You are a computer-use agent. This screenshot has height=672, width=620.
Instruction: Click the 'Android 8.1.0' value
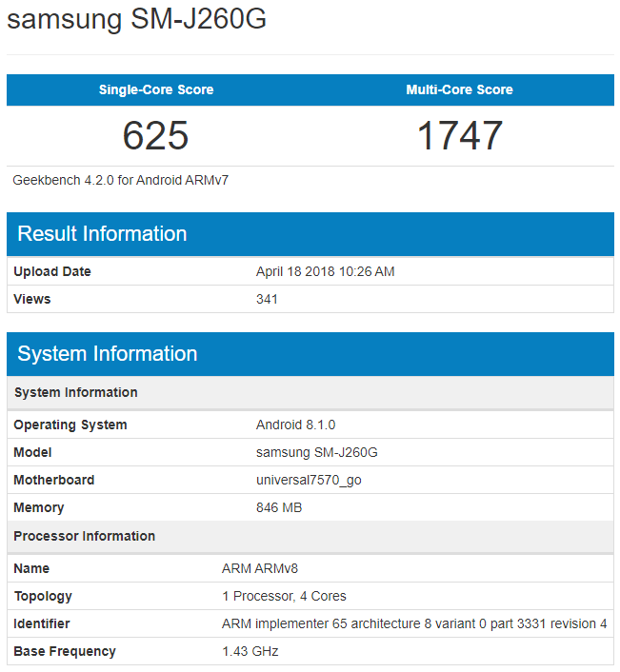[296, 425]
